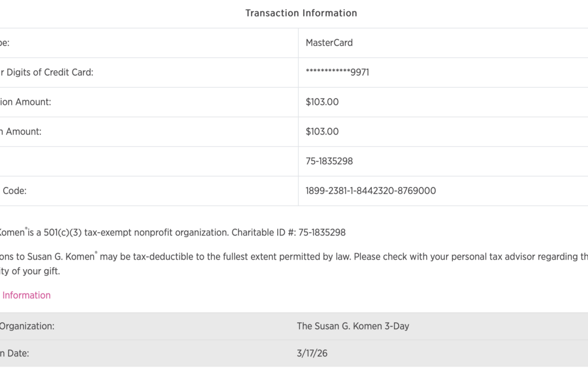
Task: Select the MasterCard card type value
Action: (329, 43)
